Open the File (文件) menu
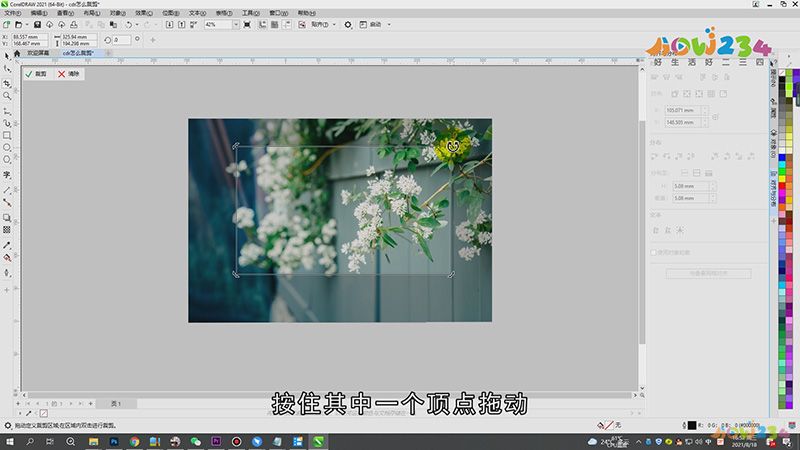Screen dimensions: 800x450 point(12,13)
